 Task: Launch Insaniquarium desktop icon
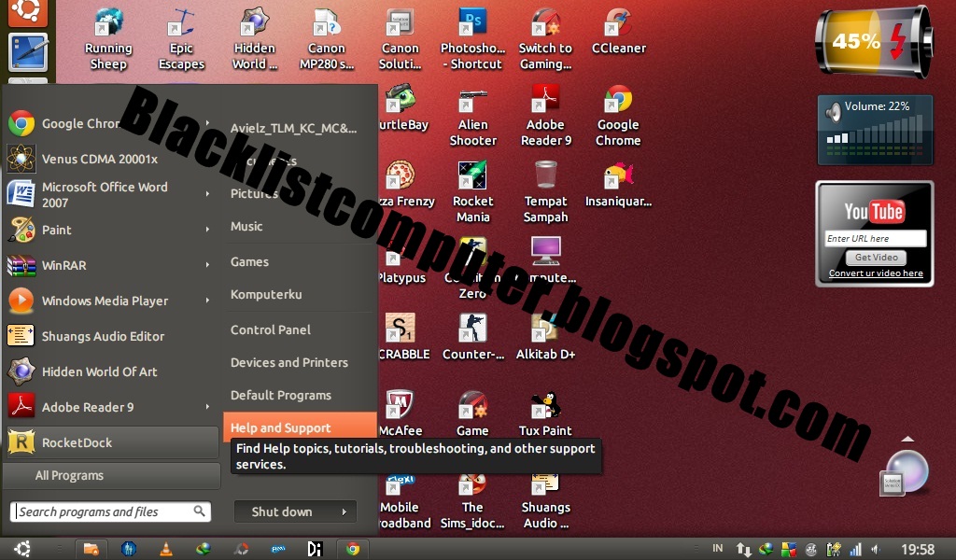point(618,185)
